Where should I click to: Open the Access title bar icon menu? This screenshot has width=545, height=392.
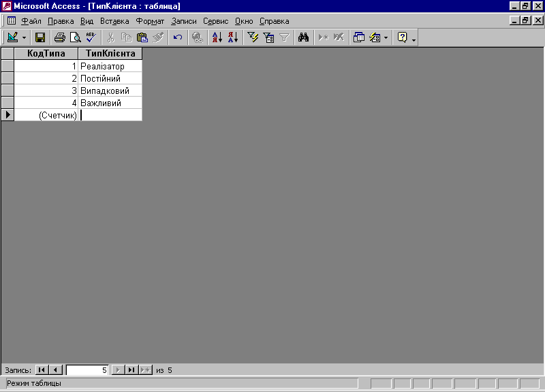(7, 6)
